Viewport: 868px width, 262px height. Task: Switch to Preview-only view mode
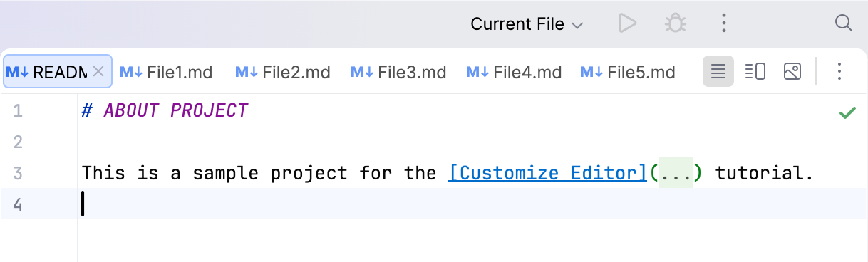[792, 71]
